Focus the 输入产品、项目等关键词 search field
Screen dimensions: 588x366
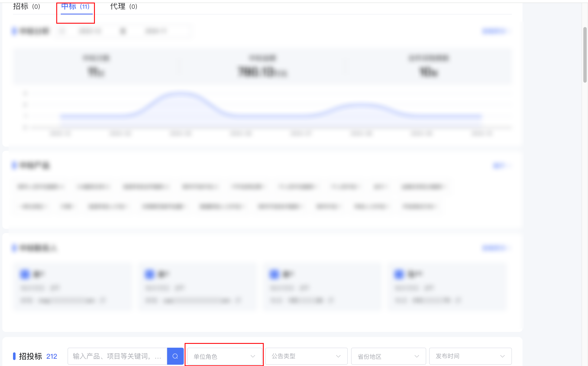click(x=117, y=356)
